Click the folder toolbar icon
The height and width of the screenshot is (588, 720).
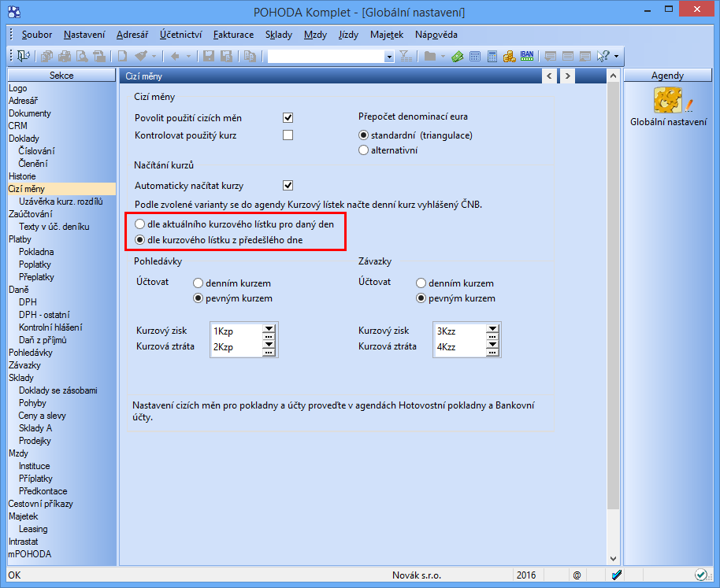tap(430, 56)
